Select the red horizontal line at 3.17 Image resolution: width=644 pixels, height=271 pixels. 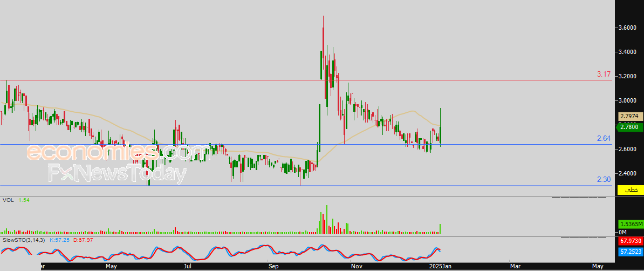point(306,80)
